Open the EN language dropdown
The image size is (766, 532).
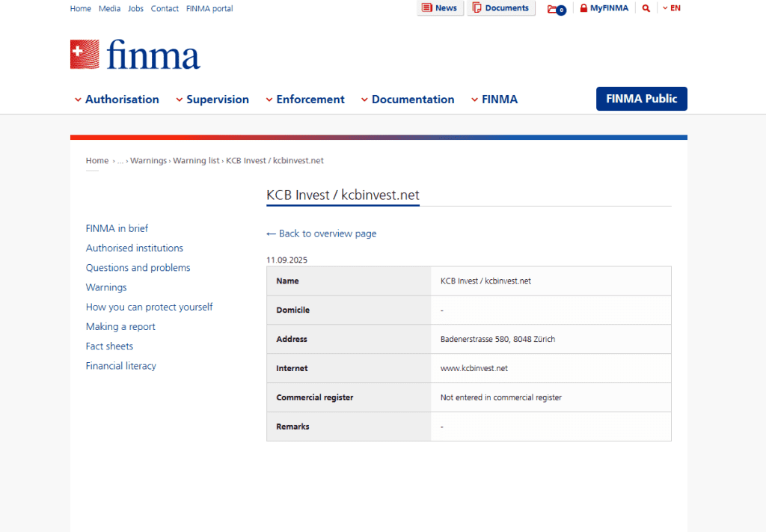coord(672,8)
